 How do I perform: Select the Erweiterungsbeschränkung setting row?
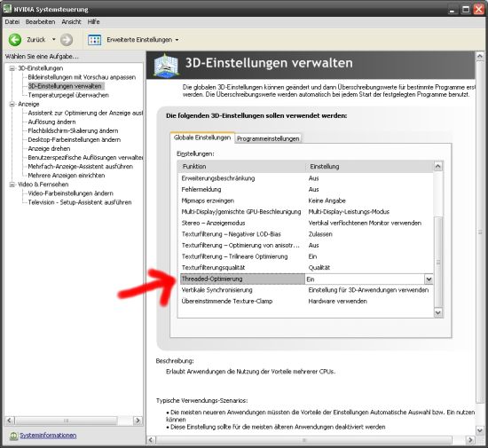pos(306,178)
